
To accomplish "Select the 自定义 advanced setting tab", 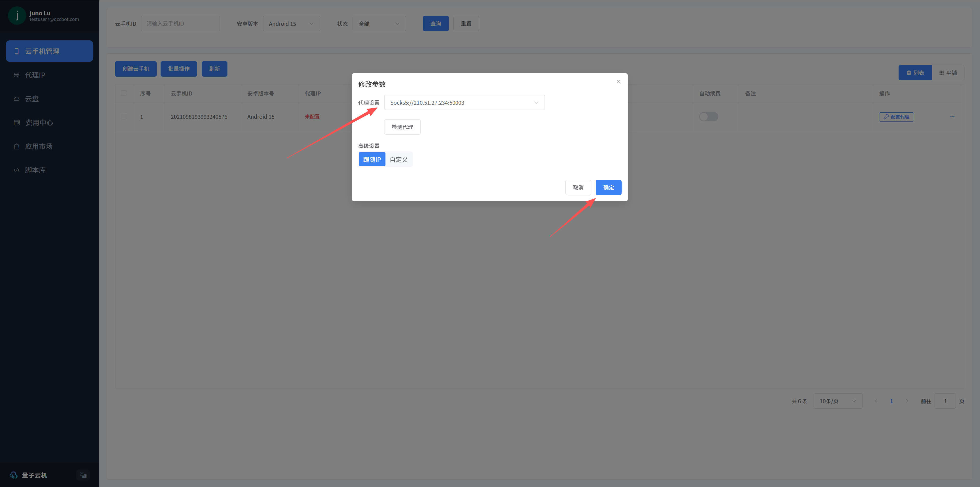I will tap(398, 159).
